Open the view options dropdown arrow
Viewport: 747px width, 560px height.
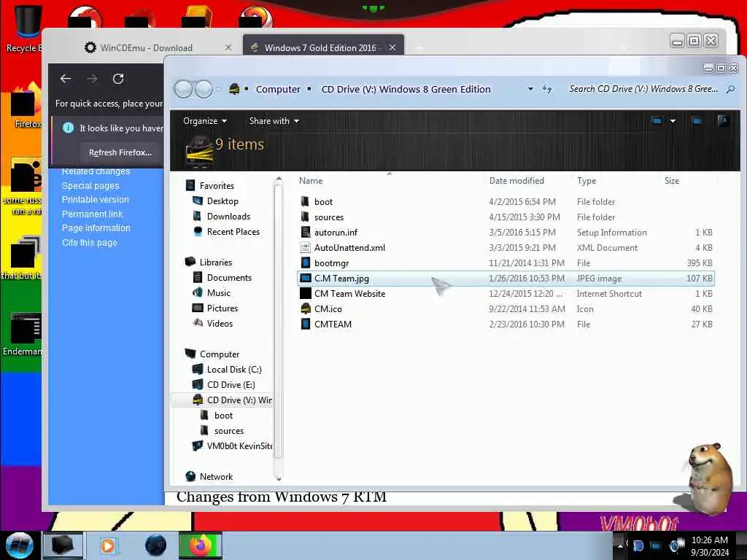pyautogui.click(x=673, y=121)
